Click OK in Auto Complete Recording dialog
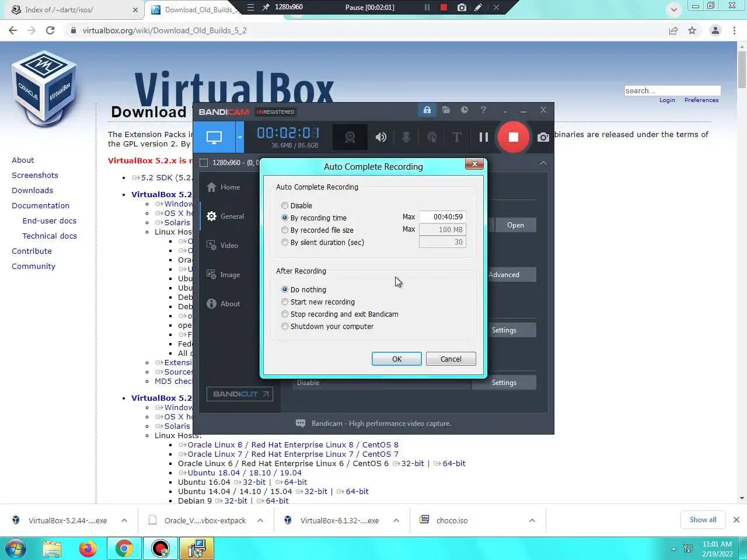Image resolution: width=747 pixels, height=560 pixels. 397,359
